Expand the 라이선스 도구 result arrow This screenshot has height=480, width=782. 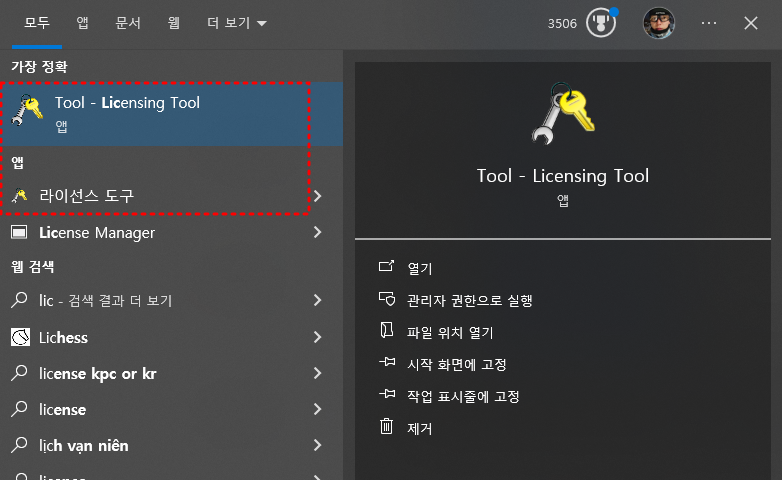pos(318,196)
